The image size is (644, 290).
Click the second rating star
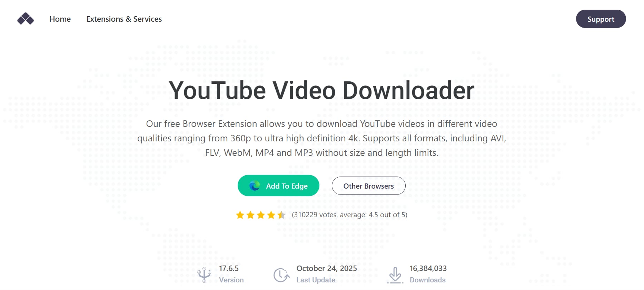[x=250, y=215]
